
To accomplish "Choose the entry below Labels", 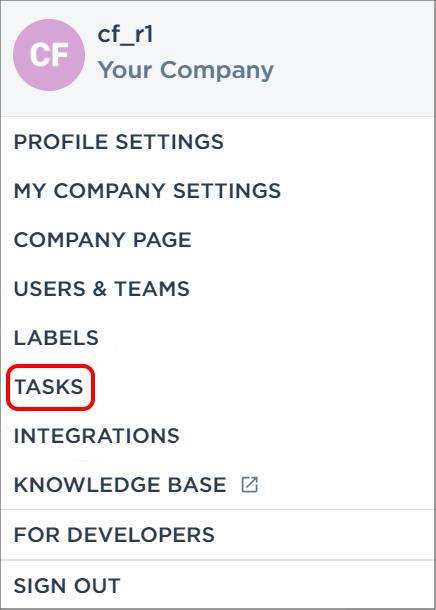I will click(x=49, y=387).
